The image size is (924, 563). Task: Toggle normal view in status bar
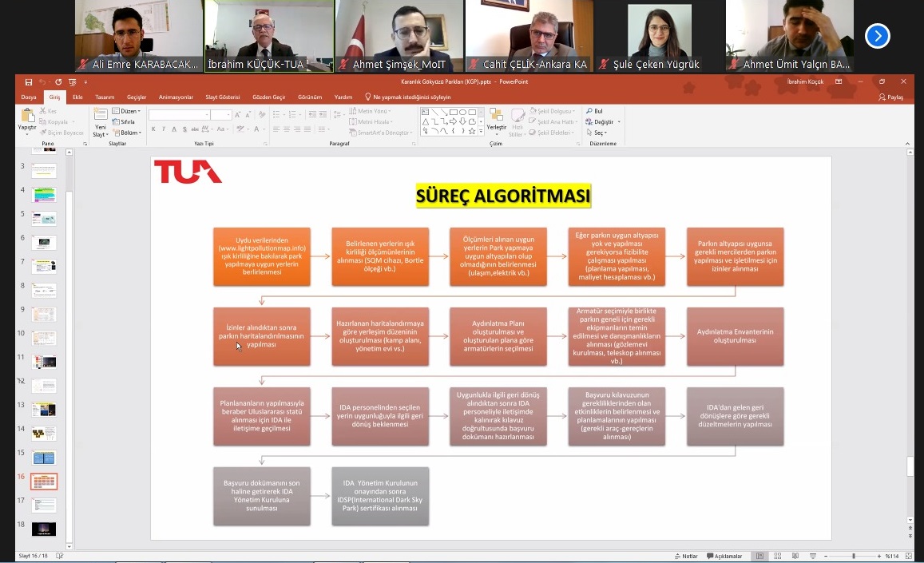pos(759,556)
